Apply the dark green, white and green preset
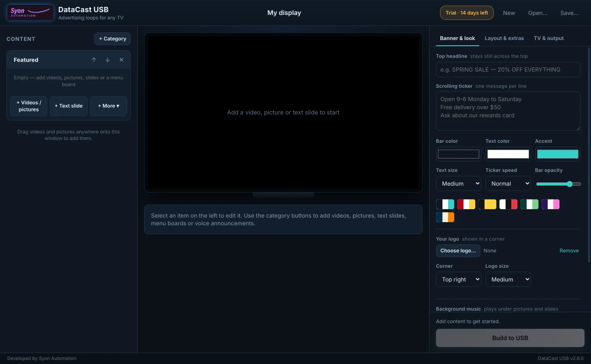 529,204
